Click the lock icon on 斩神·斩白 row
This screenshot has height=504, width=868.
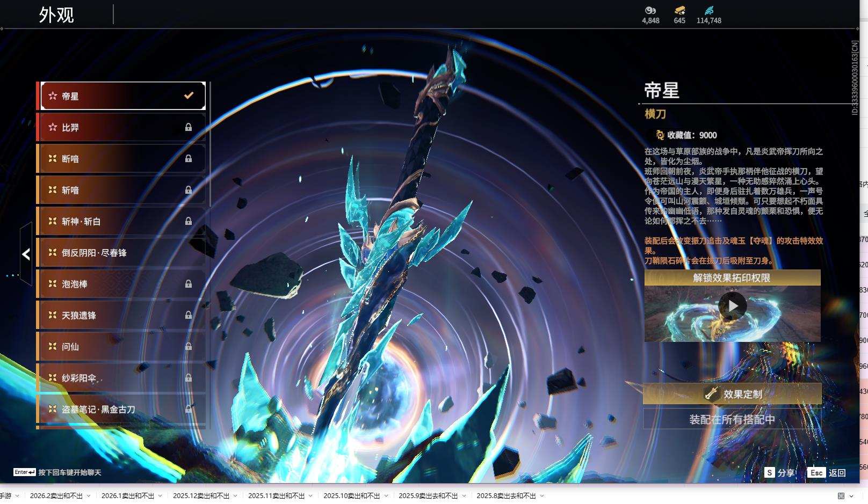pos(189,221)
